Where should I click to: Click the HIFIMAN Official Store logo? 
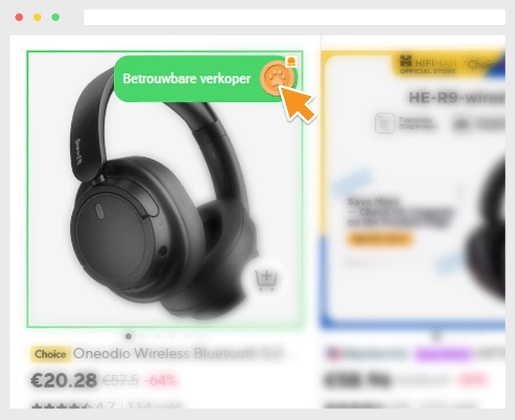pyautogui.click(x=428, y=65)
